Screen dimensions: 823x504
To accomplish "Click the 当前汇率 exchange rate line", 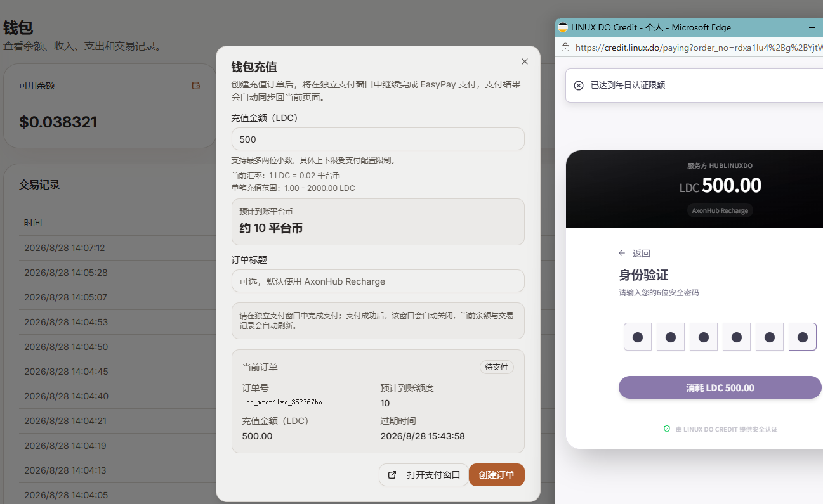I will tap(286, 175).
